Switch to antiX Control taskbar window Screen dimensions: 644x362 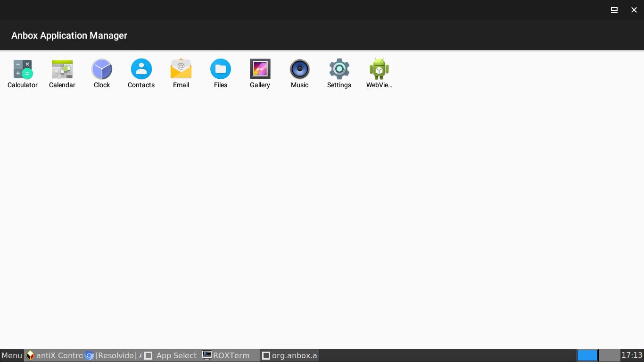click(54, 355)
